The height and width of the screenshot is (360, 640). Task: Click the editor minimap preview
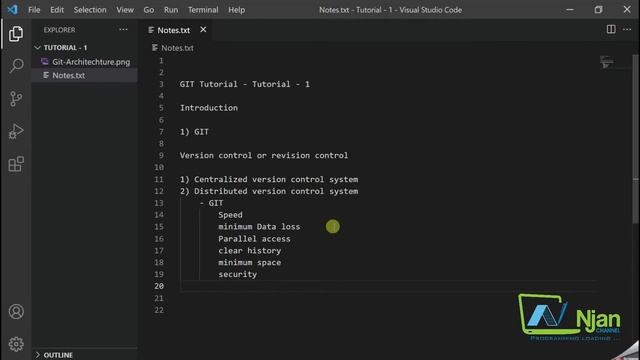click(x=607, y=62)
